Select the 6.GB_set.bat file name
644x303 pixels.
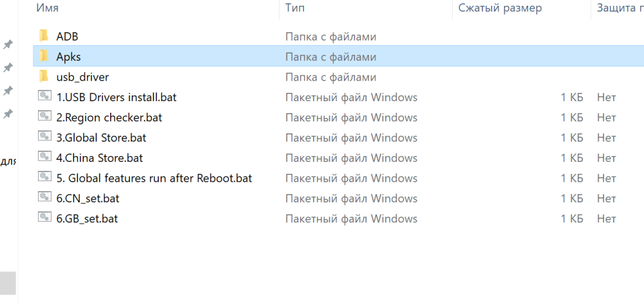tap(87, 219)
